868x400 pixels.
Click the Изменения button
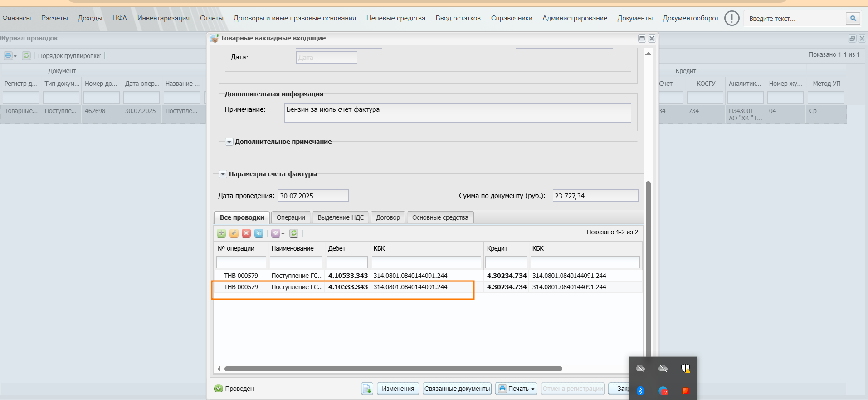click(x=398, y=389)
